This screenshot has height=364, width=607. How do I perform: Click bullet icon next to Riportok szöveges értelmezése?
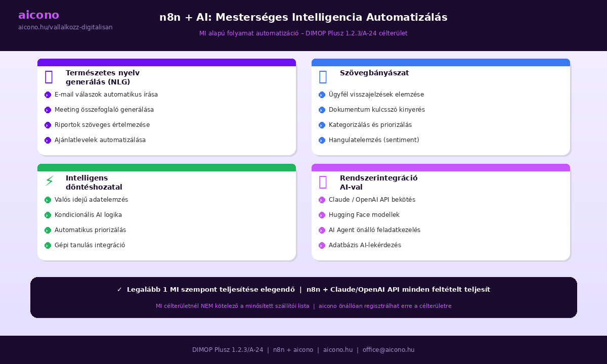(48, 125)
